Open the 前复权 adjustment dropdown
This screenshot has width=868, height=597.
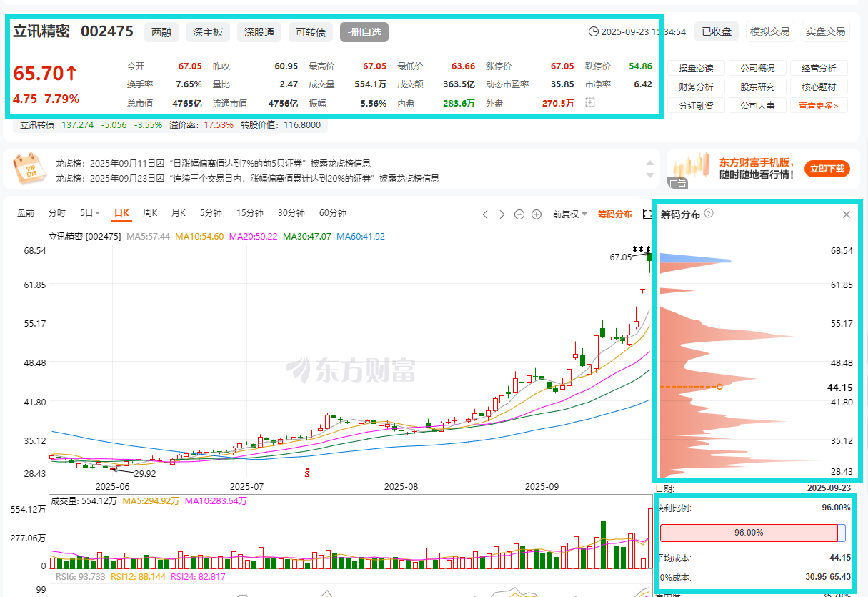coord(570,214)
